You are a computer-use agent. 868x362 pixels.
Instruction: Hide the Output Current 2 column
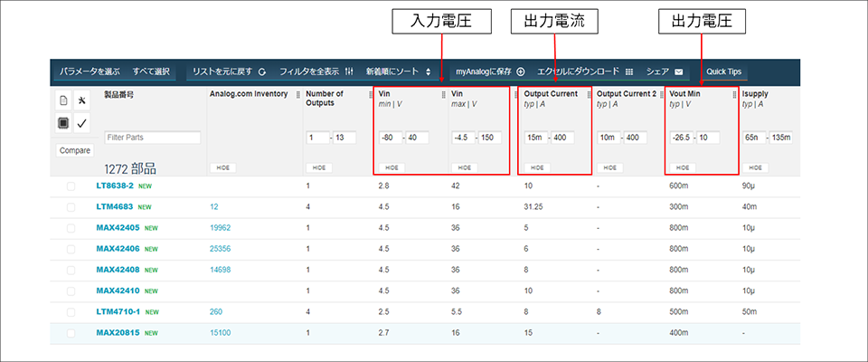pyautogui.click(x=609, y=168)
